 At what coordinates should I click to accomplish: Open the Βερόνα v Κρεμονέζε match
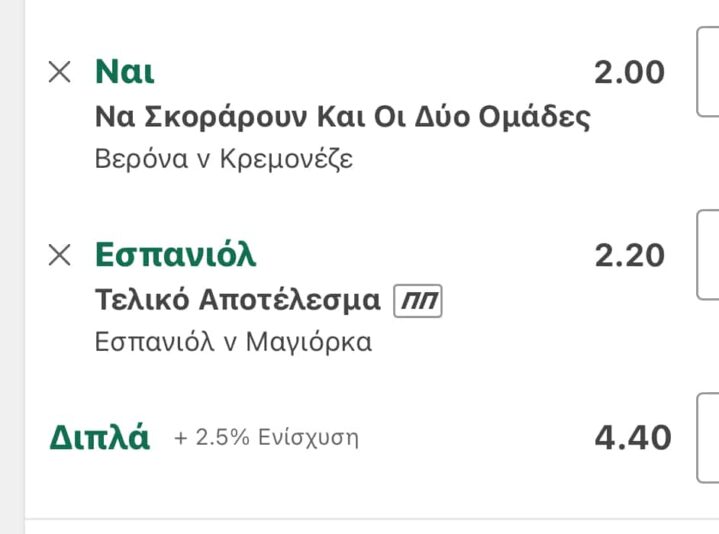[224, 159]
